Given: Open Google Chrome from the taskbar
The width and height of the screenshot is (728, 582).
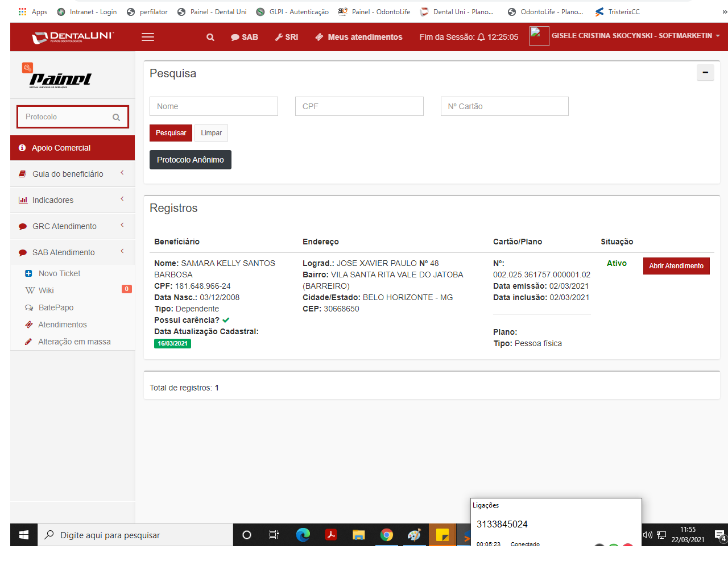Looking at the screenshot, I should (387, 535).
